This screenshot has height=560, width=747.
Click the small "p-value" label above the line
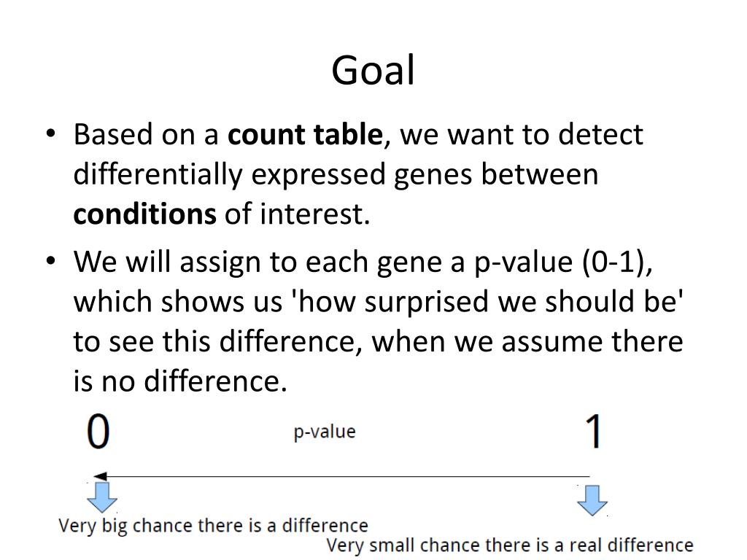point(325,432)
